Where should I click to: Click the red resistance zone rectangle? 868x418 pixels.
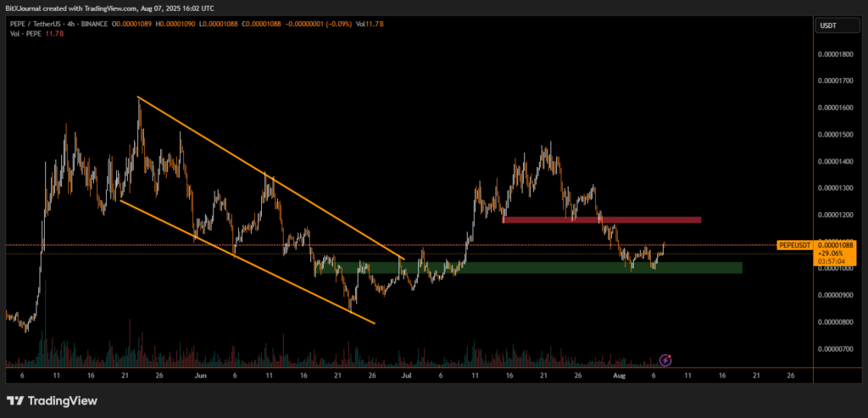point(602,220)
